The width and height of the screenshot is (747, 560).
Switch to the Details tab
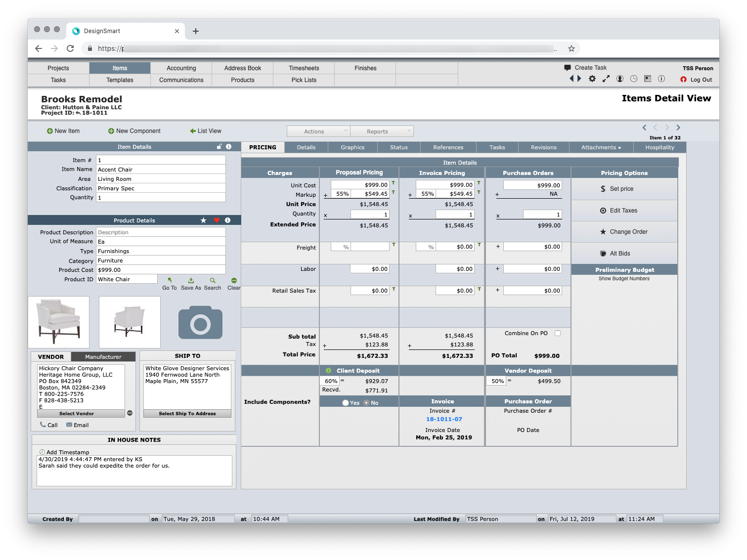point(307,147)
